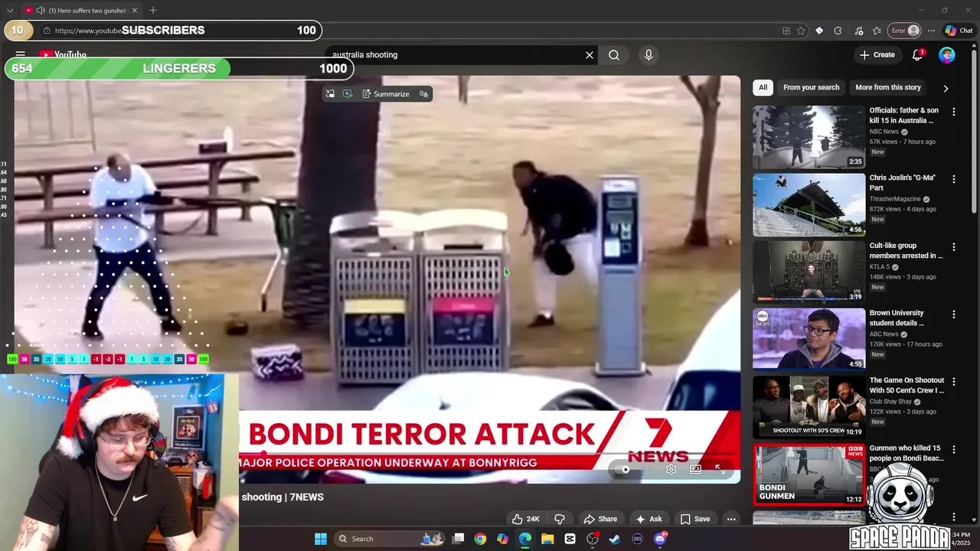The width and height of the screenshot is (980, 551).
Task: Open Brown University student details thumbnail
Action: point(808,340)
